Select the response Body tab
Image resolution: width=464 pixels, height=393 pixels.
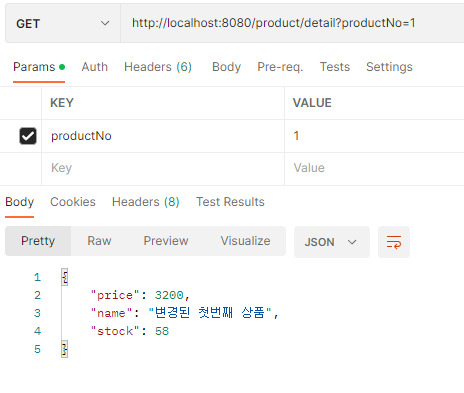click(20, 202)
